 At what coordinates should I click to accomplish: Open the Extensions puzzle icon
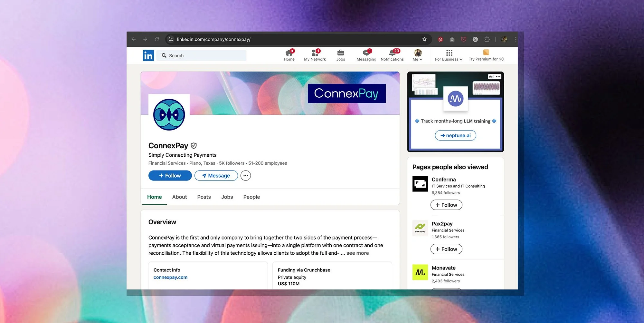(487, 39)
